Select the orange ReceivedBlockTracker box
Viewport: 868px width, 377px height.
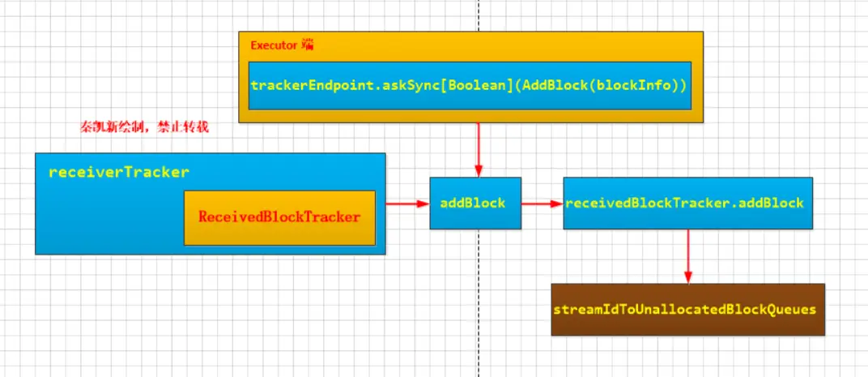(x=279, y=218)
